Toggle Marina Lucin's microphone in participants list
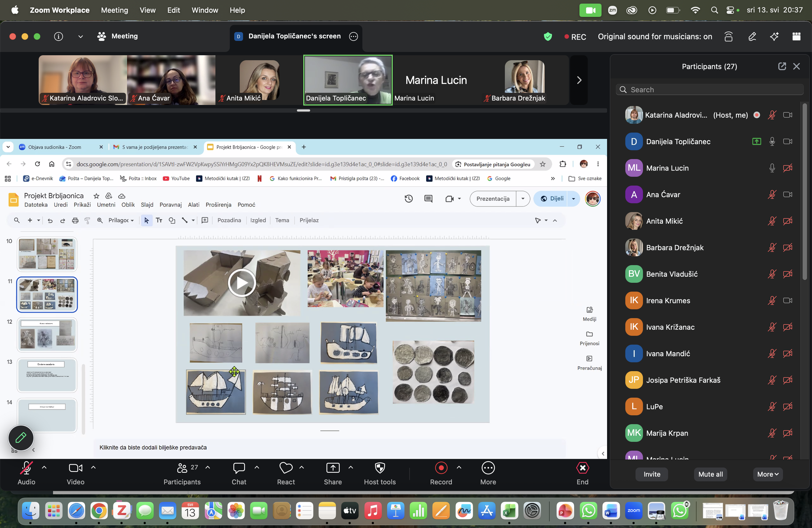Screen dimensions: 812x528 772,168
